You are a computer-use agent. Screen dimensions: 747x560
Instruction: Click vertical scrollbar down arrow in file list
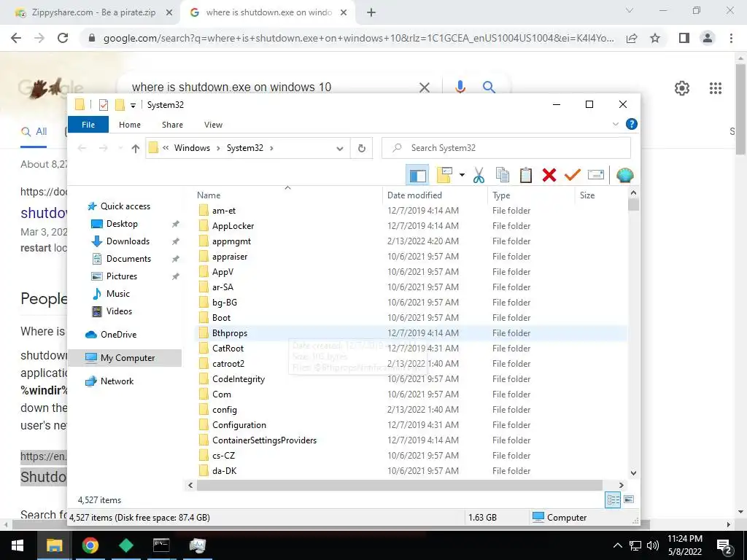tap(633, 472)
